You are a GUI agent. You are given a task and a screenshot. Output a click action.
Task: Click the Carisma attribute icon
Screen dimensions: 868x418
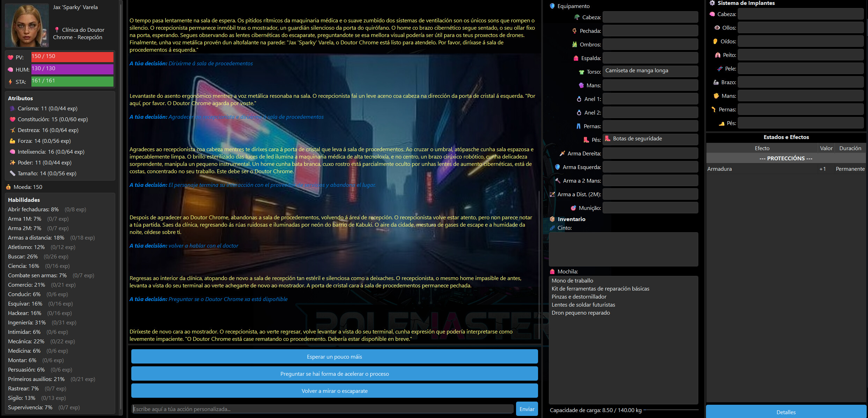coord(12,108)
